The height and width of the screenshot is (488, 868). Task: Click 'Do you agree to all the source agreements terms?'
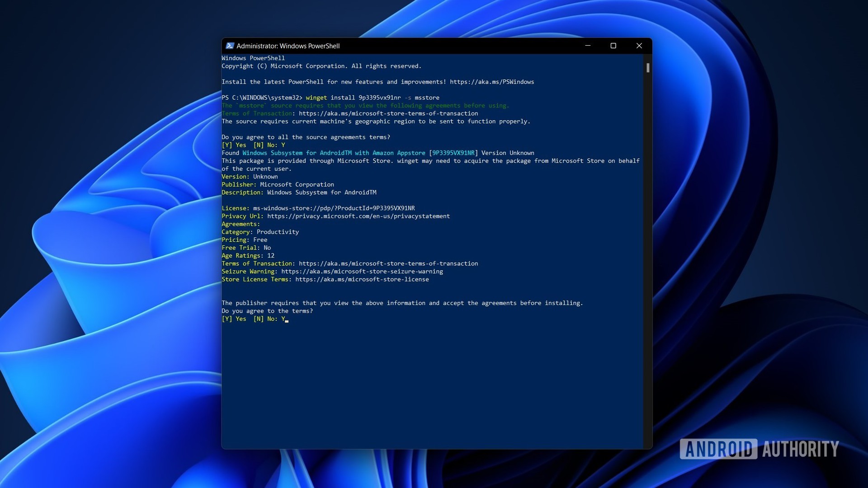306,137
